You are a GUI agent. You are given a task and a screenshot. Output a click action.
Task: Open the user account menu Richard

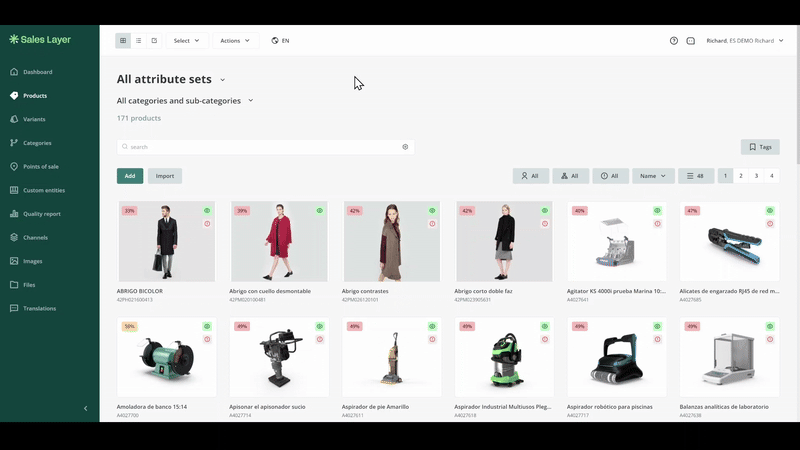click(744, 41)
